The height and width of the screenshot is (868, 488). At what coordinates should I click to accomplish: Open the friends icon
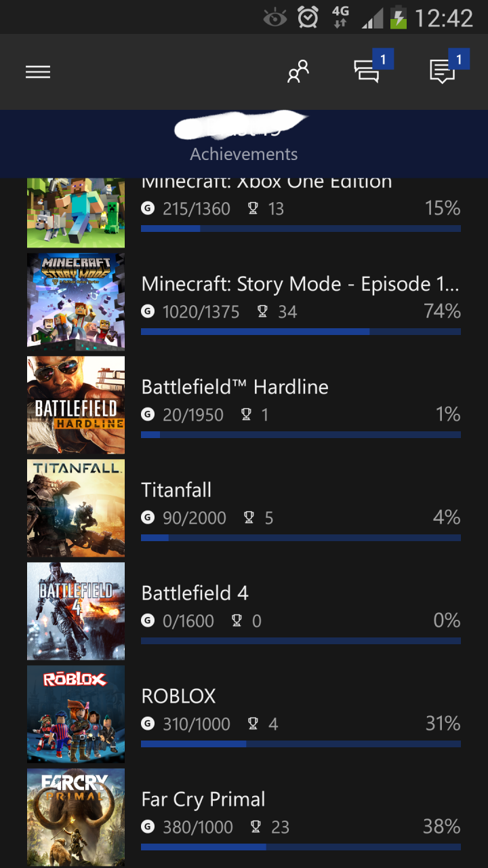point(298,72)
